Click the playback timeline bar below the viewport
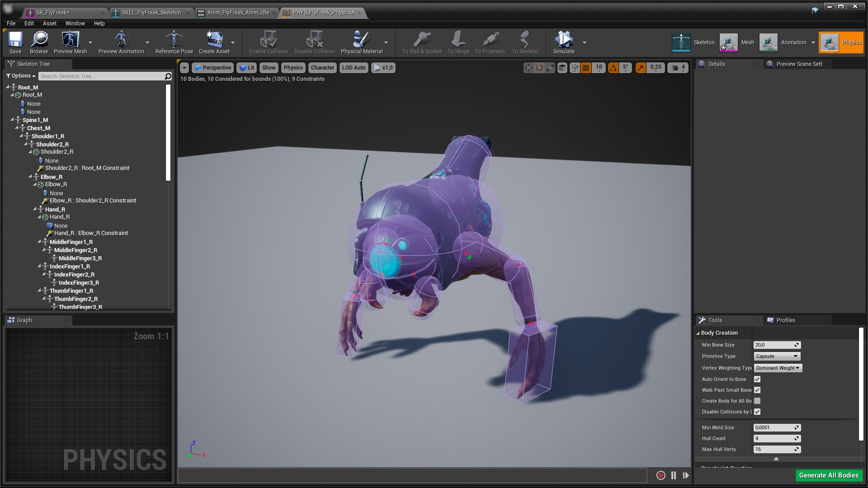The image size is (868, 488). pos(411,475)
